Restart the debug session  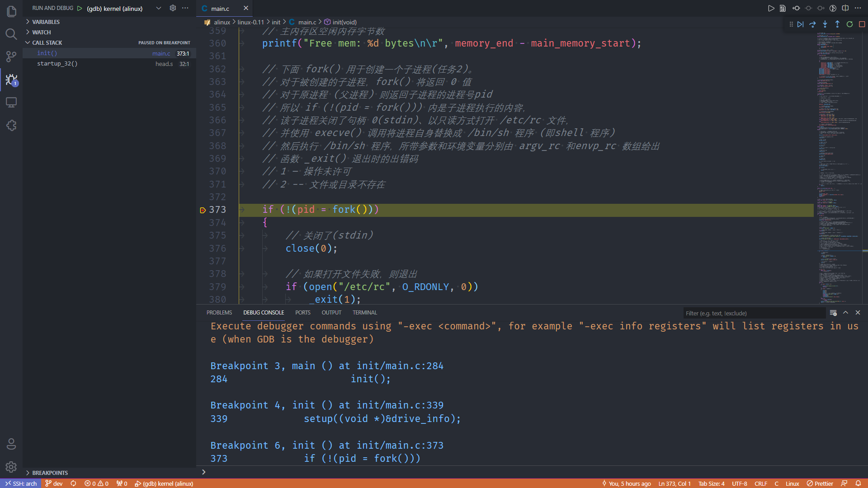click(849, 24)
